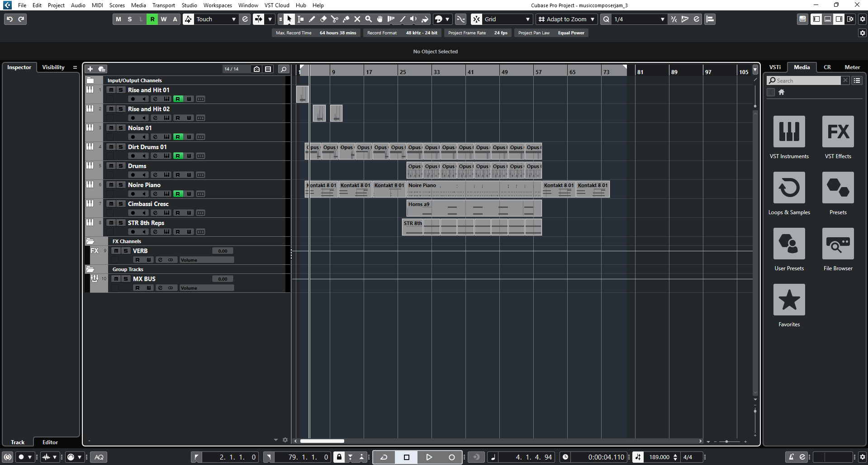This screenshot has width=868, height=465.
Task: Click the Media rack home icon
Action: 781,92
